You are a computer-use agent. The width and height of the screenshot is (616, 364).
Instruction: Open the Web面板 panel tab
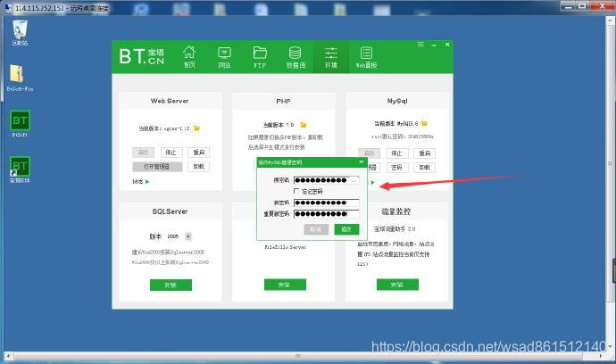point(366,57)
